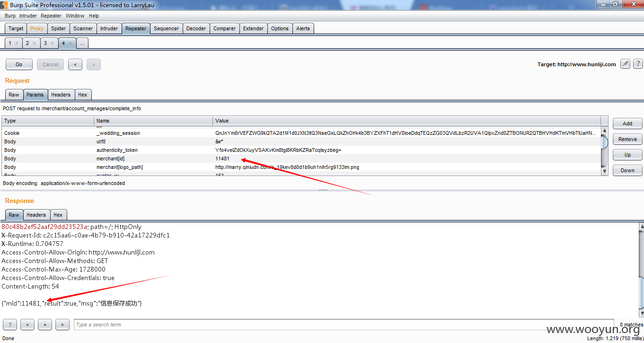Click the Cancel button

[x=51, y=64]
